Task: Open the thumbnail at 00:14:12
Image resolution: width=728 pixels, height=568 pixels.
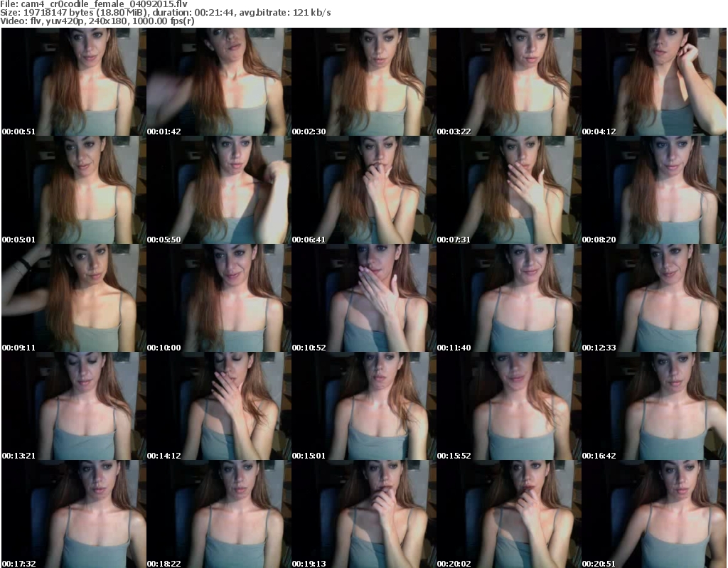Action: click(x=219, y=406)
